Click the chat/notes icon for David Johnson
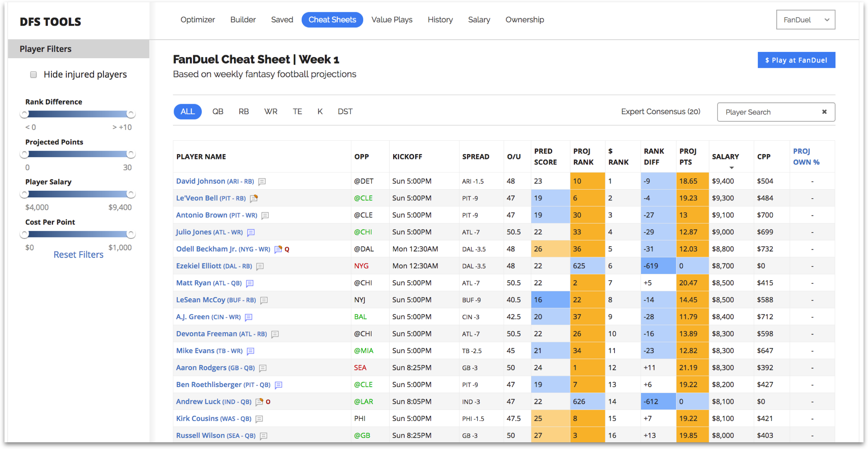Viewport: 868px width, 449px height. (x=261, y=181)
